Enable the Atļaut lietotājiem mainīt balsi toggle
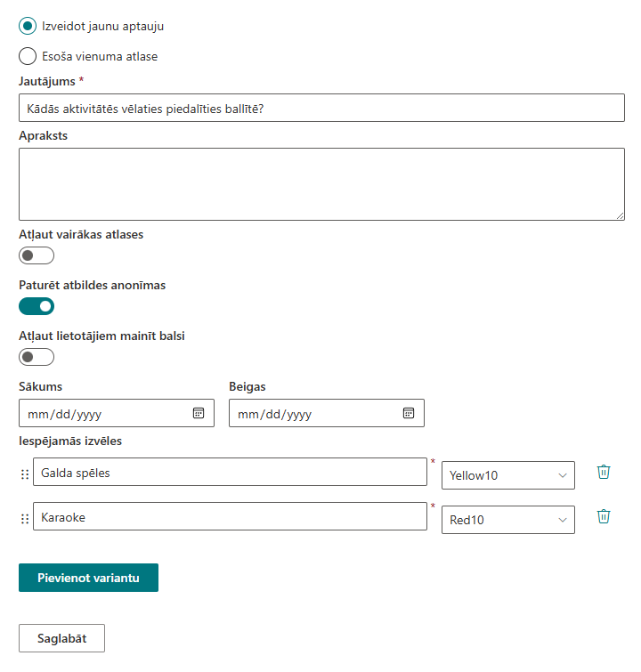 click(x=37, y=357)
